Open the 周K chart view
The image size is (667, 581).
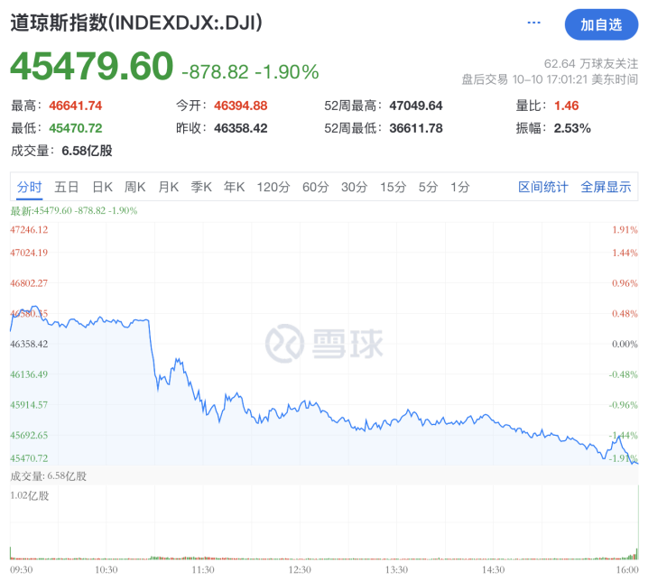pos(135,187)
